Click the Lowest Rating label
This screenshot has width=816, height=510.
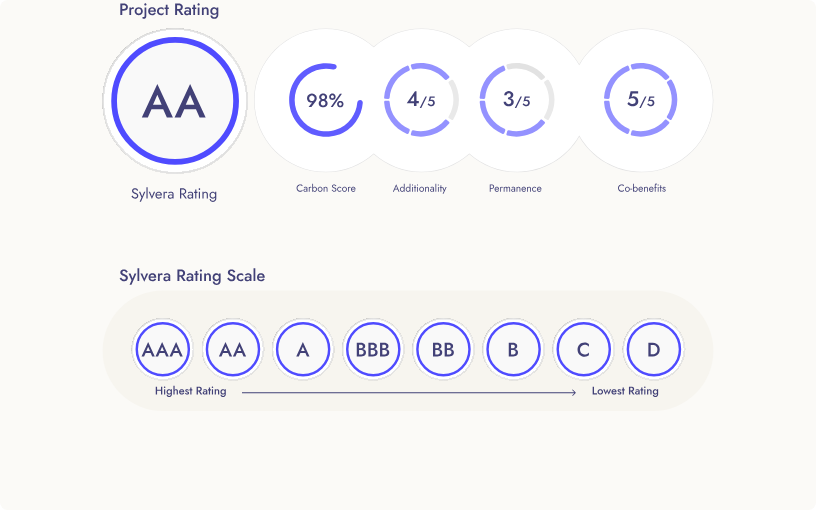(625, 391)
